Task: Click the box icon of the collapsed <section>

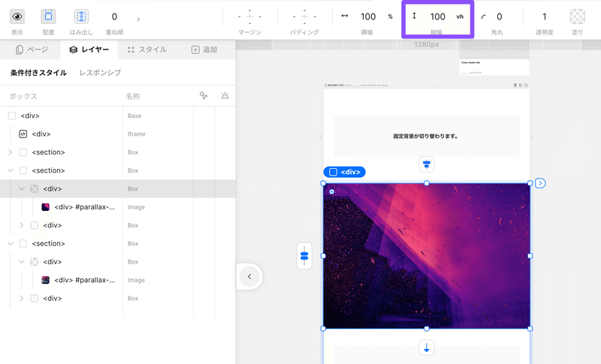Action: (x=23, y=152)
